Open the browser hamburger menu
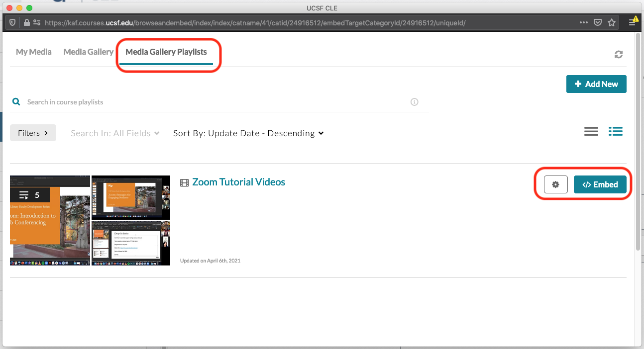Screen dimensions: 644x349 632,22
